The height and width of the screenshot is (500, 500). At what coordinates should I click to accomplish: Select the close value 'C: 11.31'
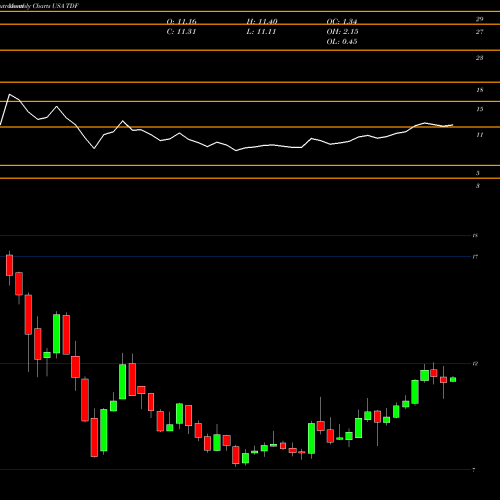(181, 31)
